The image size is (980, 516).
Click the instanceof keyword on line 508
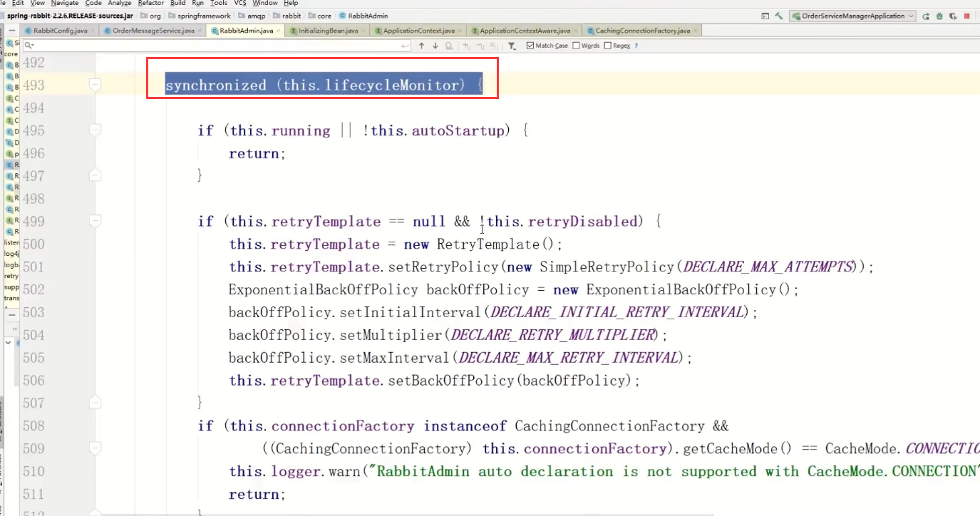tap(465, 426)
